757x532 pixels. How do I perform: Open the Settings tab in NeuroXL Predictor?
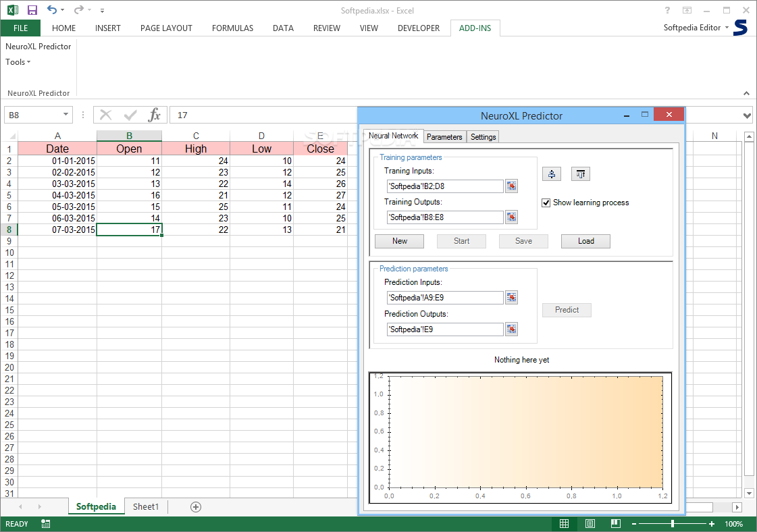[484, 137]
